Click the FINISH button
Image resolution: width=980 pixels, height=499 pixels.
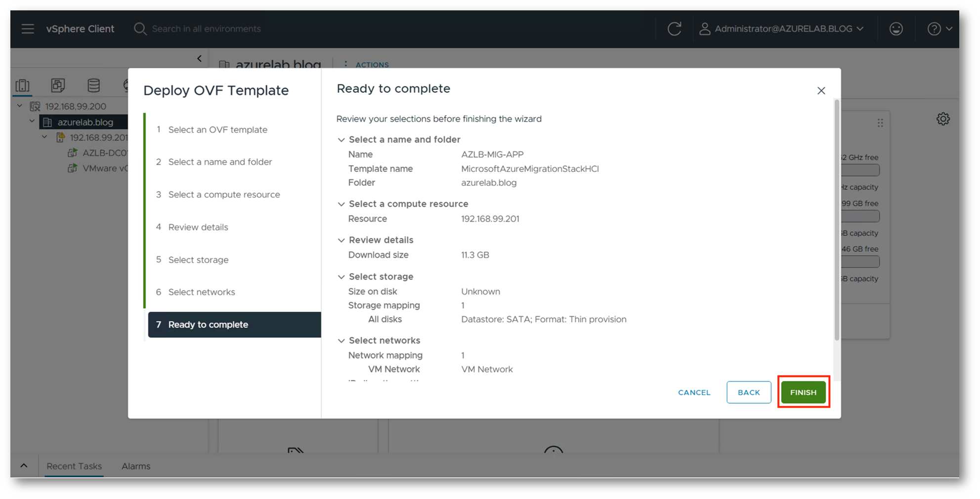pyautogui.click(x=803, y=392)
